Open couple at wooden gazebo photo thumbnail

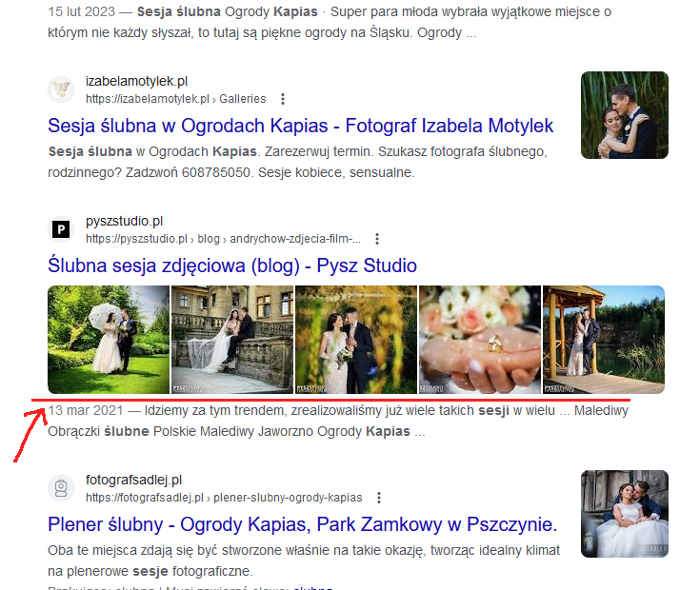tap(604, 340)
